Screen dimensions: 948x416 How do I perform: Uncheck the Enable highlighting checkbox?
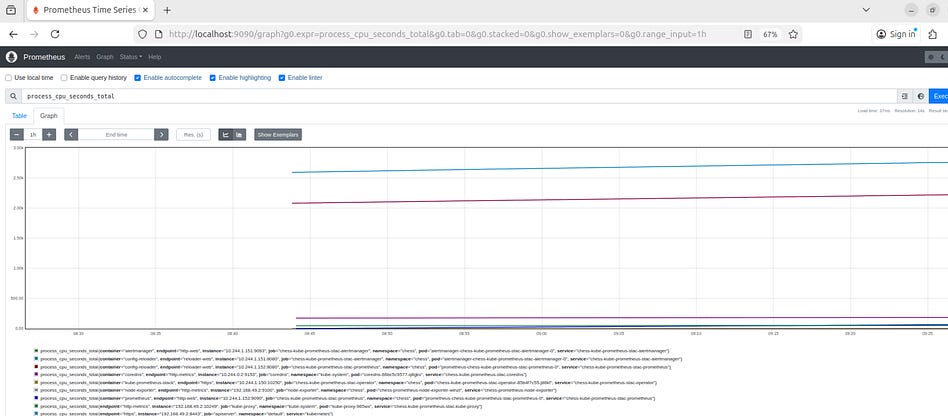[213, 78]
